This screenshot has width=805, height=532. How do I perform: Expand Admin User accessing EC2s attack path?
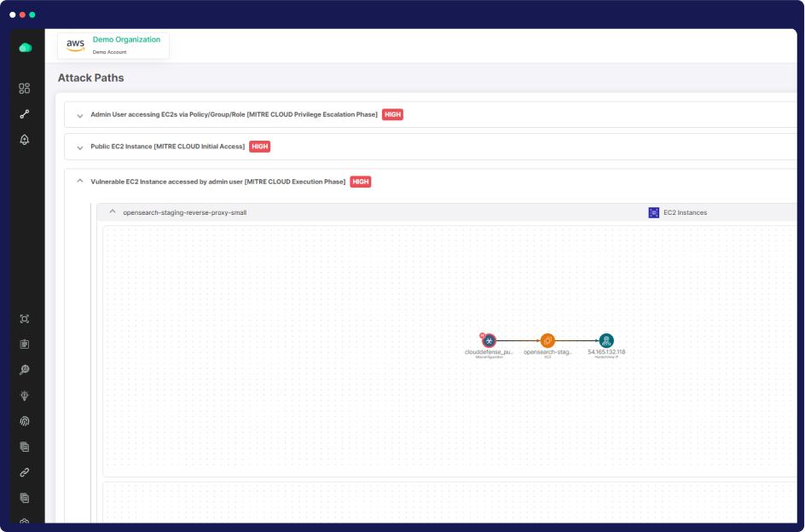pyautogui.click(x=80, y=115)
